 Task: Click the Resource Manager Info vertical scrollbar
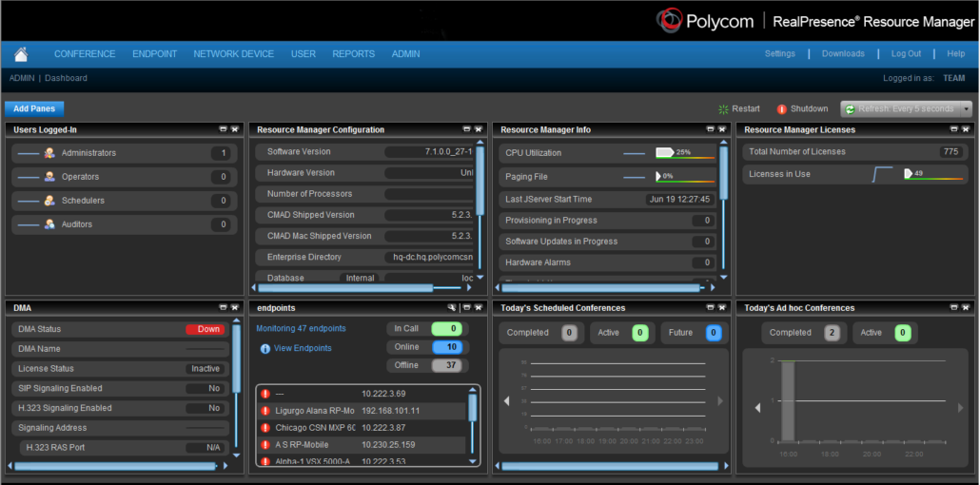[724, 209]
